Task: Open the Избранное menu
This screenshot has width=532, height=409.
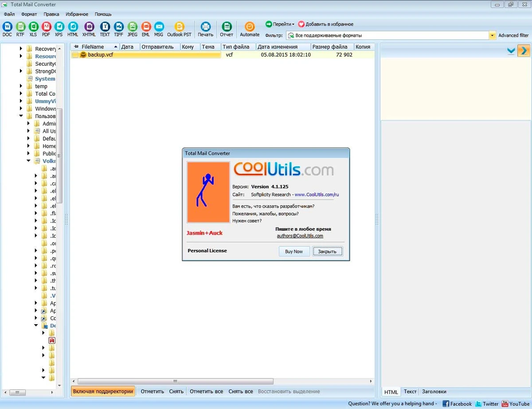Action: [x=77, y=14]
